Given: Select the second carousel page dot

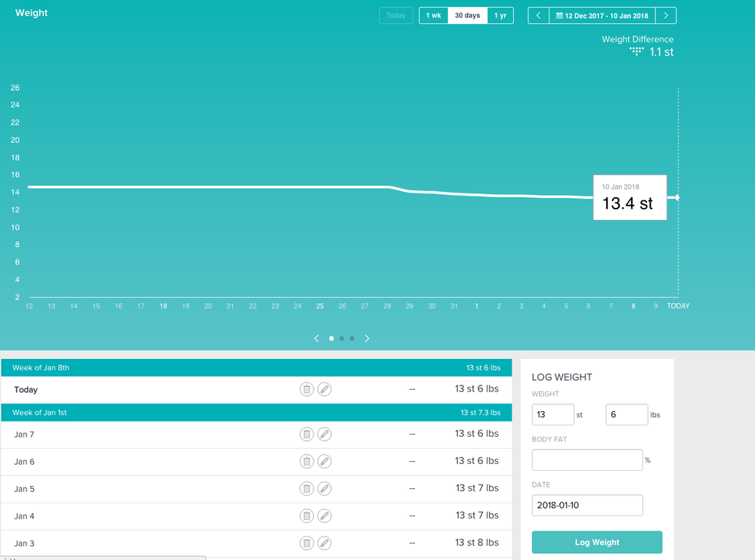Looking at the screenshot, I should point(342,339).
